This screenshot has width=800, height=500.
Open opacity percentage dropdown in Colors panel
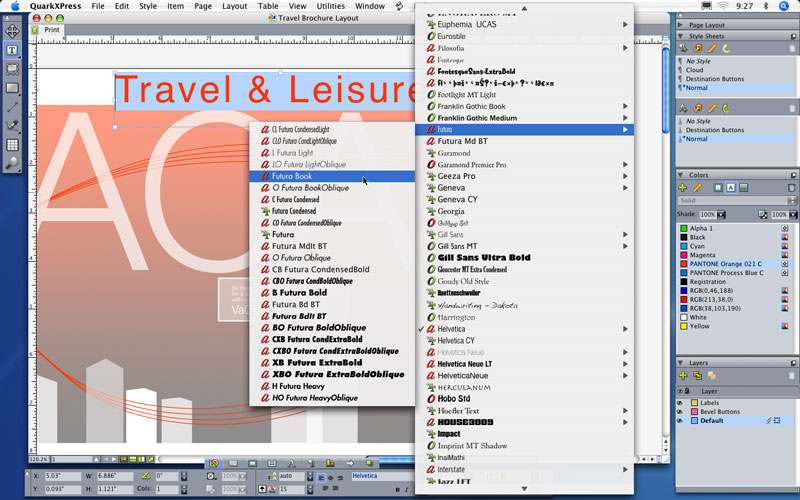(x=793, y=214)
